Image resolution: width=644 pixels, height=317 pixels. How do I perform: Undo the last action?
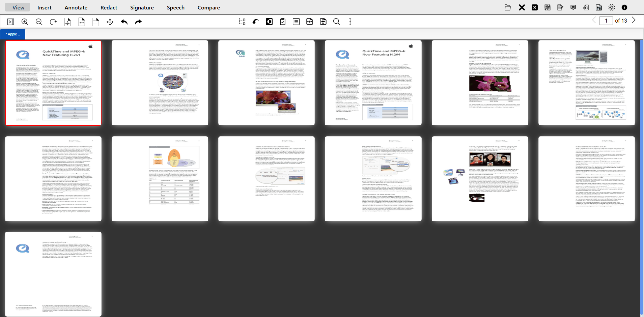point(124,22)
